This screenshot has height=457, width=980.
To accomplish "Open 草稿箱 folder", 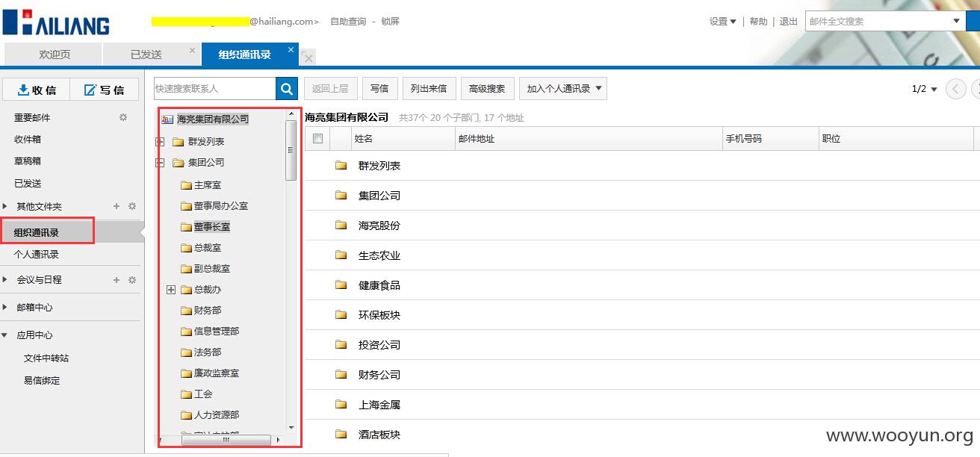I will pos(28,161).
